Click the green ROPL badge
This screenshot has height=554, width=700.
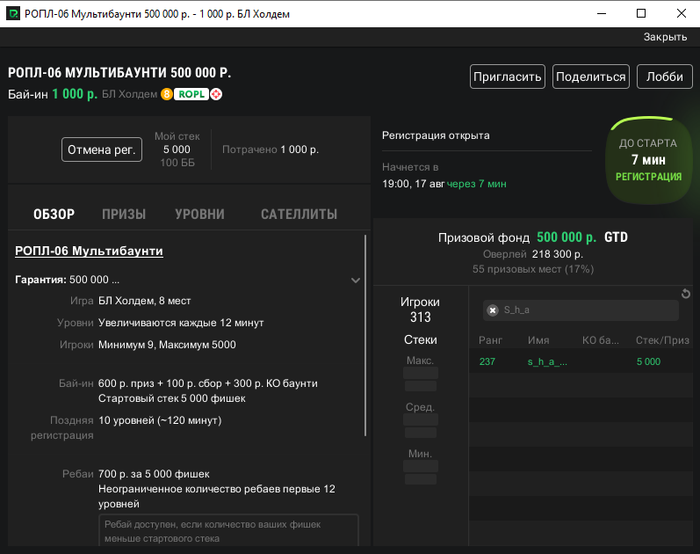192,94
